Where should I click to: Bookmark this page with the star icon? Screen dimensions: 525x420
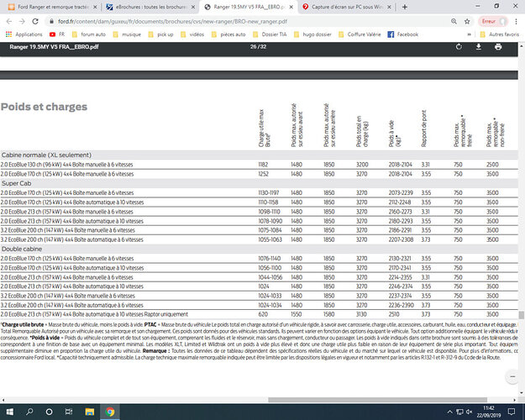pyautogui.click(x=467, y=22)
